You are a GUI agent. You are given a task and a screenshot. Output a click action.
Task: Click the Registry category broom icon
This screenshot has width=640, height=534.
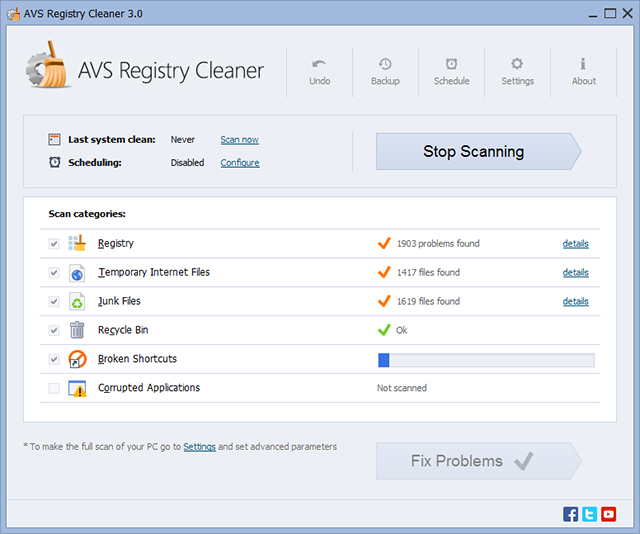click(x=77, y=243)
